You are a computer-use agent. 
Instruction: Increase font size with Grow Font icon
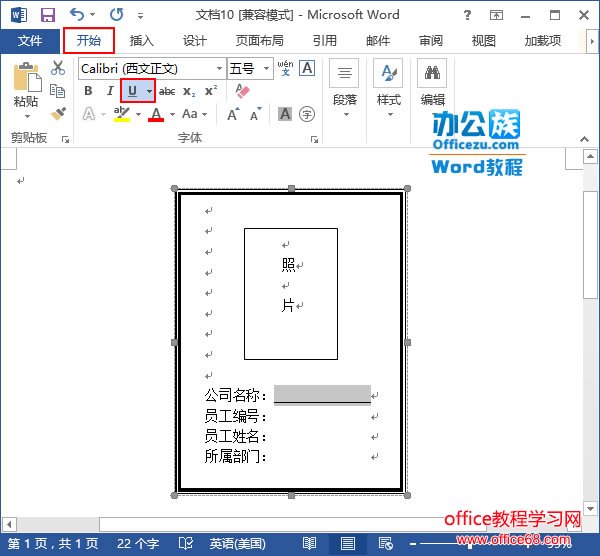pos(233,114)
